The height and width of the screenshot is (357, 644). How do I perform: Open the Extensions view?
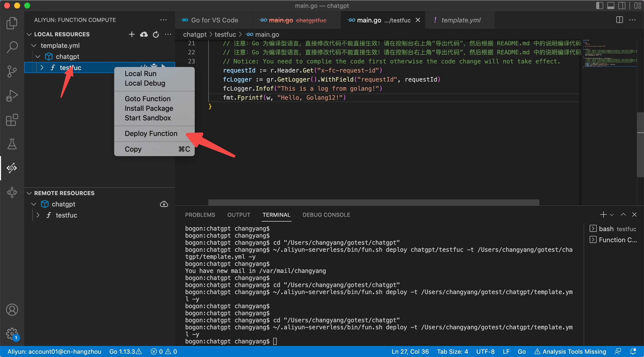point(12,120)
